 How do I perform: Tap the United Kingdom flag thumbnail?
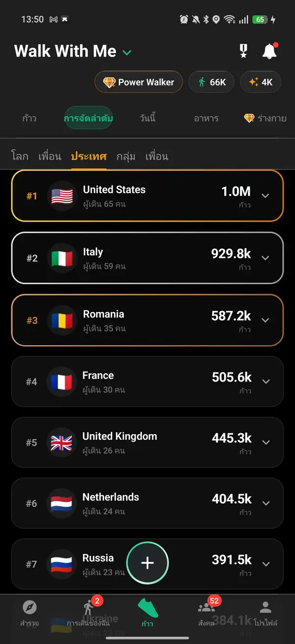pos(62,443)
